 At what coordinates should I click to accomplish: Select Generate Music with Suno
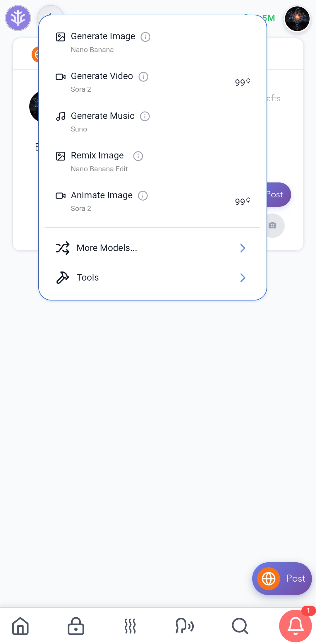coord(153,122)
